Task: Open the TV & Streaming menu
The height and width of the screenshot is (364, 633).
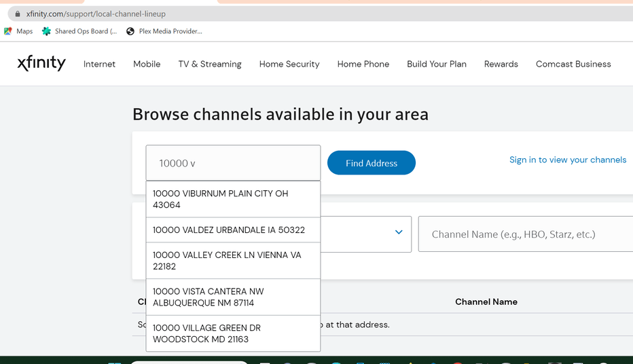Action: click(x=210, y=64)
